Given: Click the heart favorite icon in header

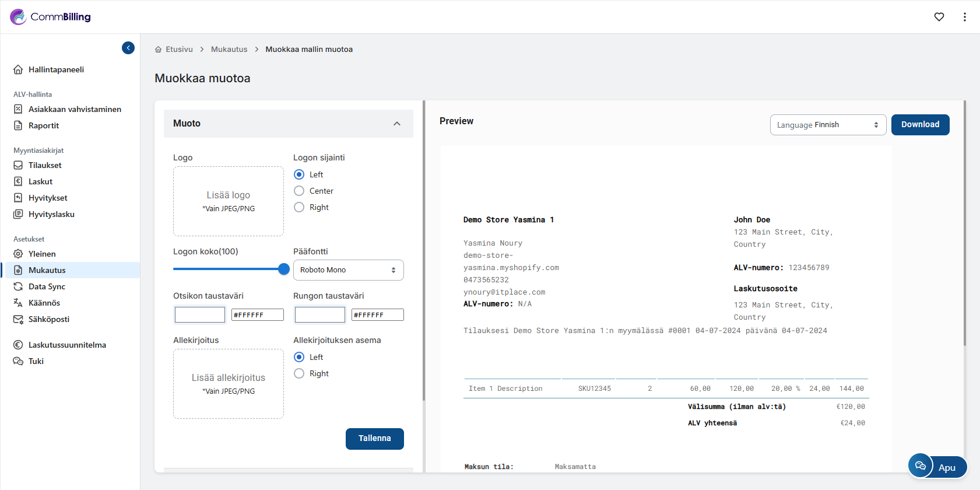Looking at the screenshot, I should pyautogui.click(x=939, y=17).
